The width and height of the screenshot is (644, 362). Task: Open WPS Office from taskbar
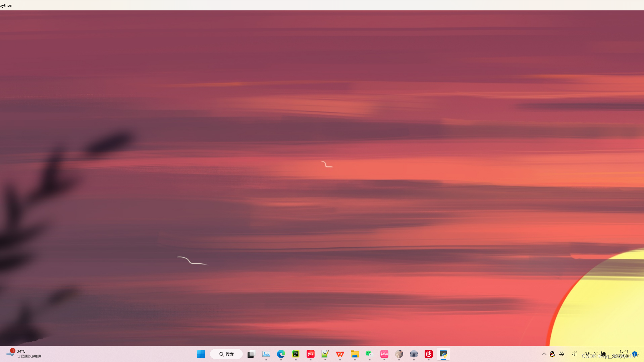[340, 354]
